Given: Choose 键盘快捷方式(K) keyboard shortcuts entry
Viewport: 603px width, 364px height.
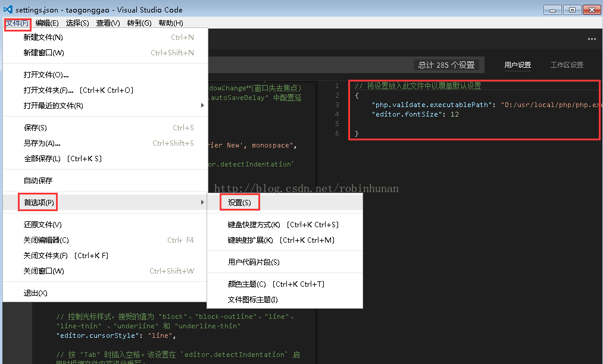Looking at the screenshot, I should [254, 225].
